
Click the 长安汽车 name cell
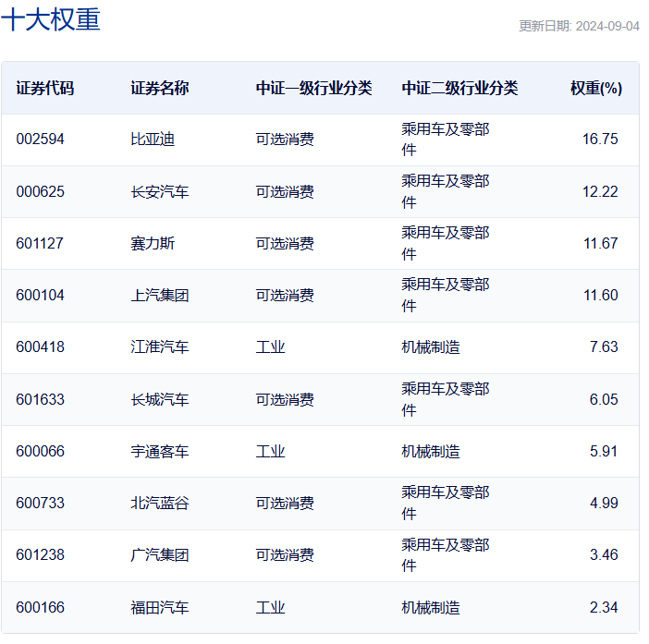point(160,191)
